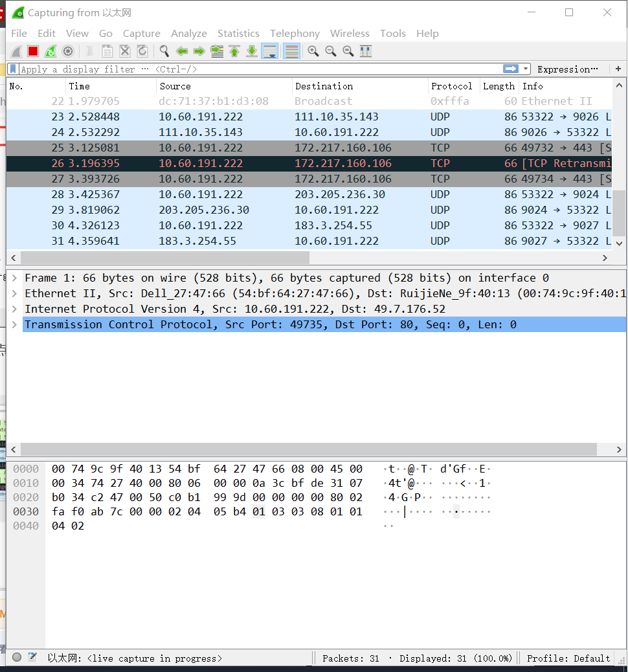
Task: Open the recent display filters dropdown
Action: [x=526, y=69]
